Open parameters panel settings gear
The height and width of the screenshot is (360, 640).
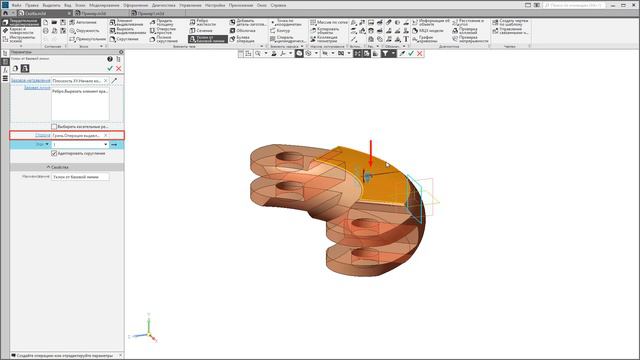tap(121, 52)
